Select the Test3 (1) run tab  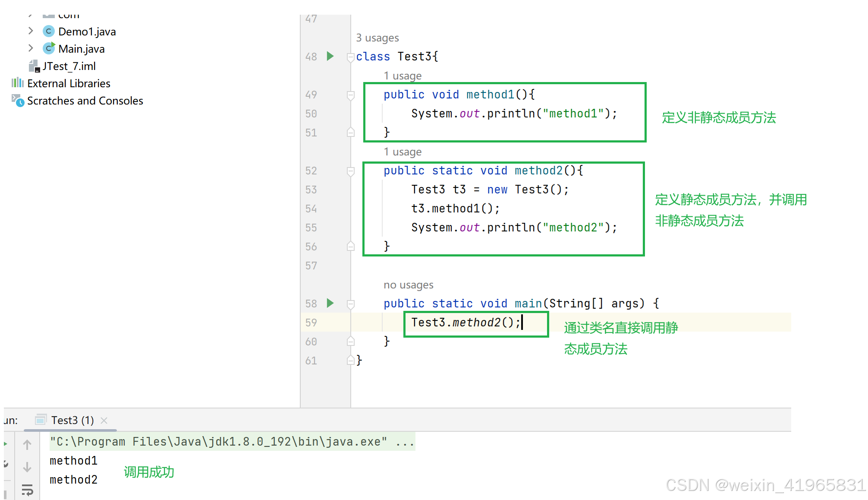(72, 420)
